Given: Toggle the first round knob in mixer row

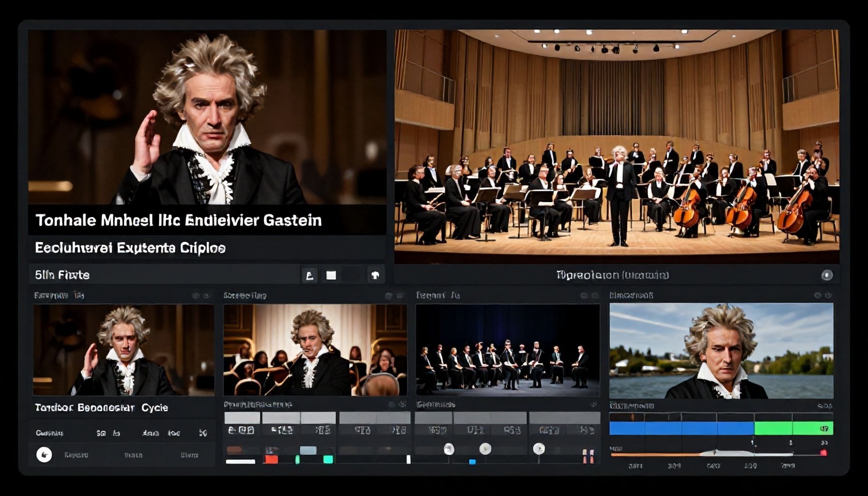Looking at the screenshot, I should pyautogui.click(x=449, y=449).
